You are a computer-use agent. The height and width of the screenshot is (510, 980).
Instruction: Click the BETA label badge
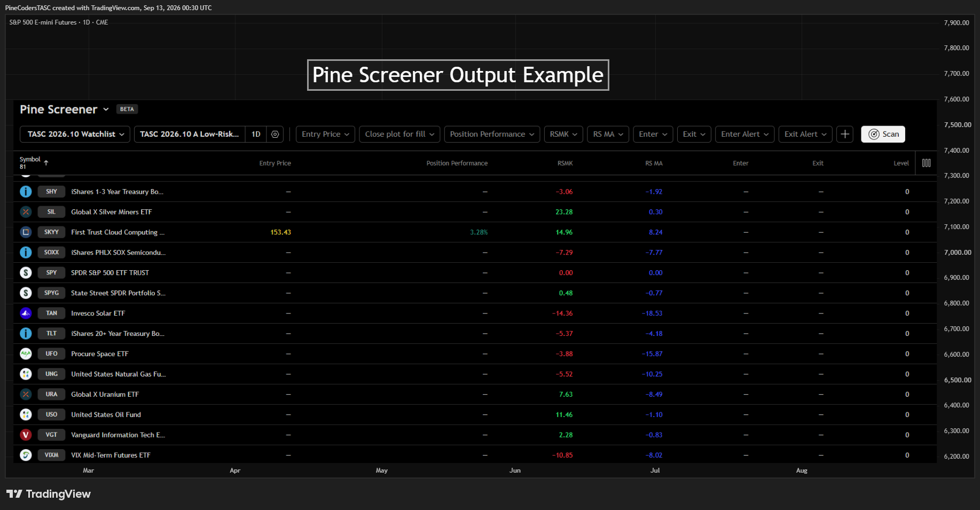click(127, 109)
